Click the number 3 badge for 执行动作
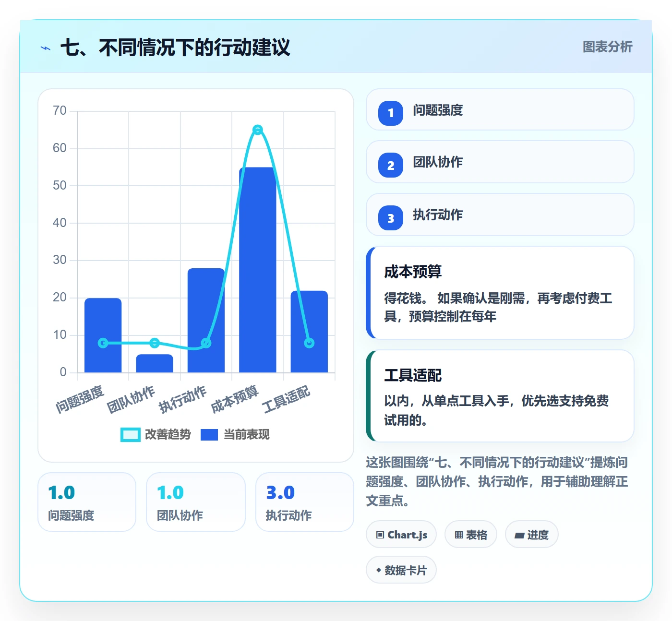This screenshot has height=621, width=672. (391, 218)
